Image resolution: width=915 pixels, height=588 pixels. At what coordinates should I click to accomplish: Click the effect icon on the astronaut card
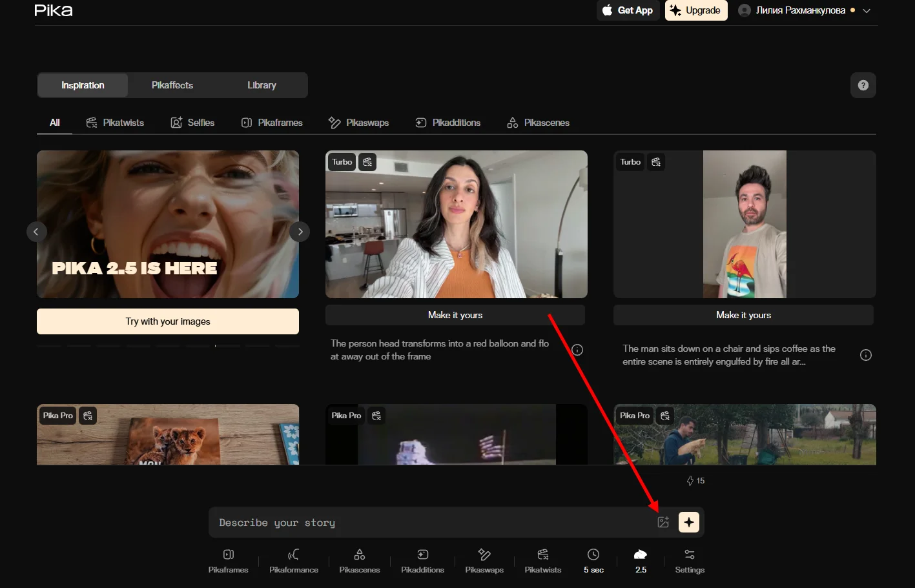(376, 416)
